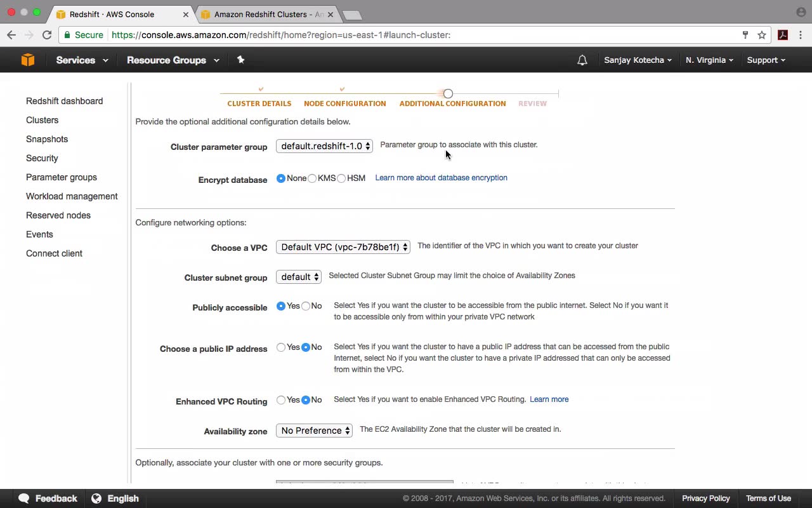Open Reserved nodes in the sidebar

(x=58, y=215)
